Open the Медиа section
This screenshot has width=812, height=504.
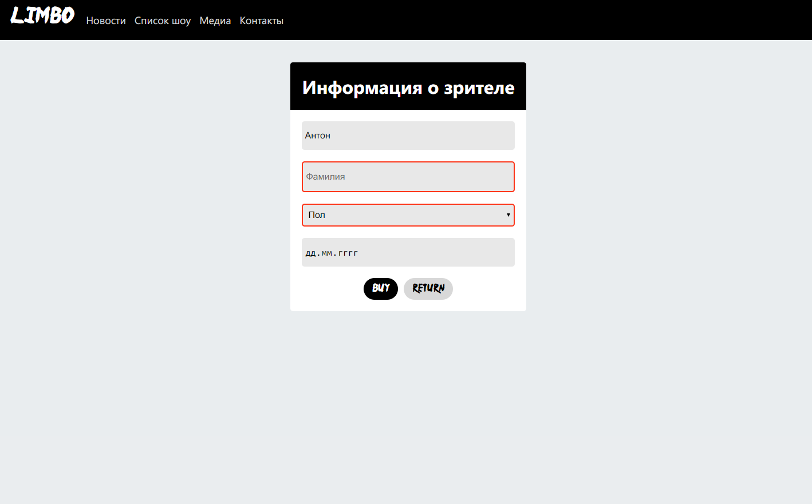[215, 21]
